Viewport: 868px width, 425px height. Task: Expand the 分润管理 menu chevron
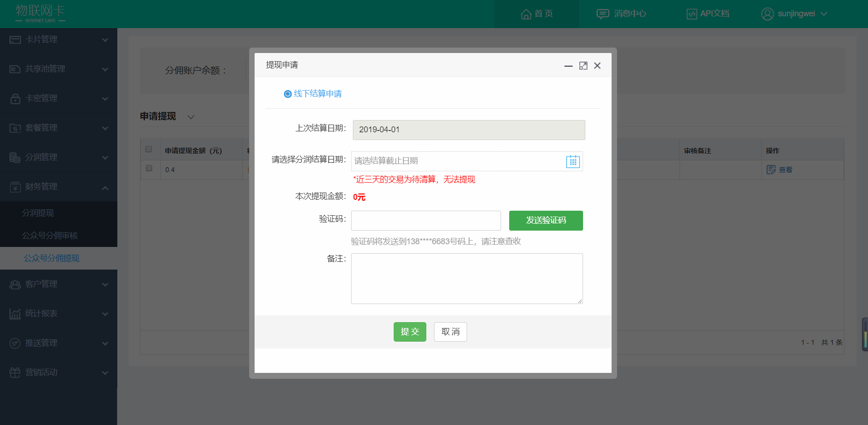click(105, 158)
